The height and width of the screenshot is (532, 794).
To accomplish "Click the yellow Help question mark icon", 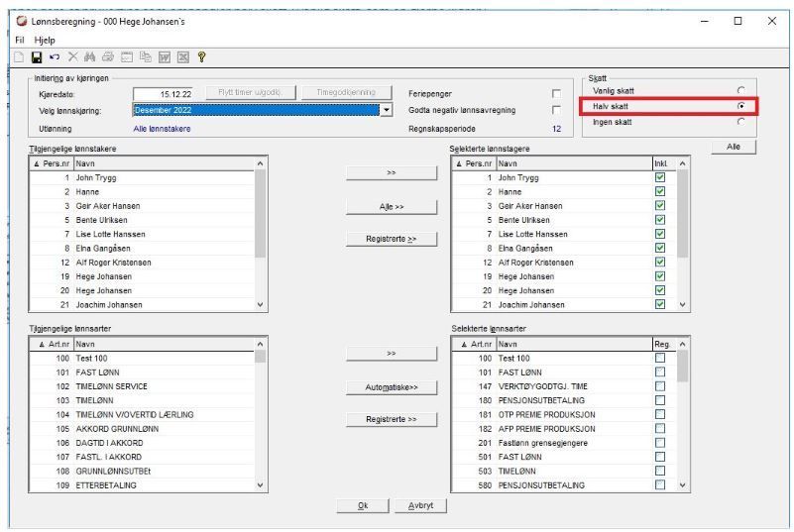I will 201,57.
